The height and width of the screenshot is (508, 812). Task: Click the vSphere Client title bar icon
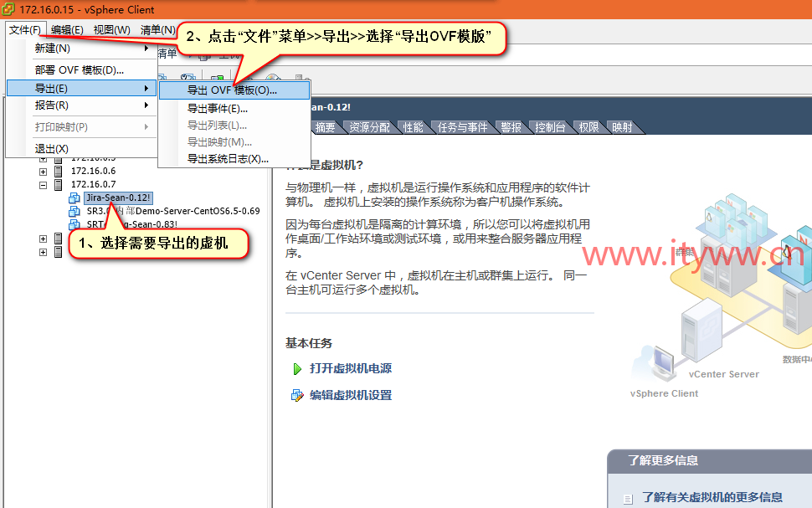click(x=8, y=9)
